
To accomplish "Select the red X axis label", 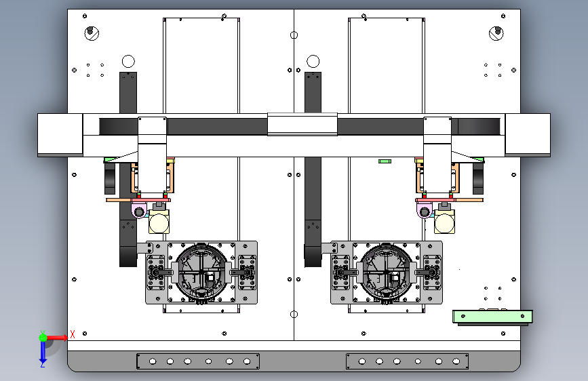I will pyautogui.click(x=73, y=334).
